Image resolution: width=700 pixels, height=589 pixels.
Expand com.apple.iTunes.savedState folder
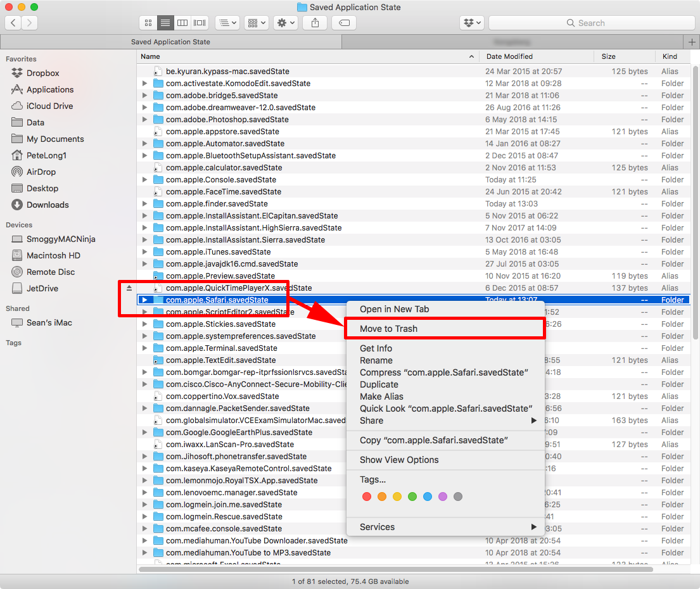(144, 252)
